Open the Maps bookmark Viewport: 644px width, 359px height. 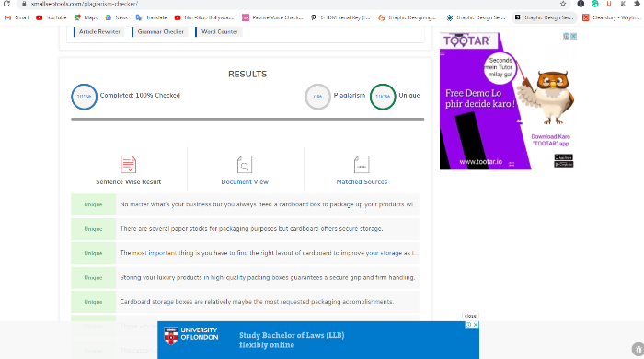[86, 17]
